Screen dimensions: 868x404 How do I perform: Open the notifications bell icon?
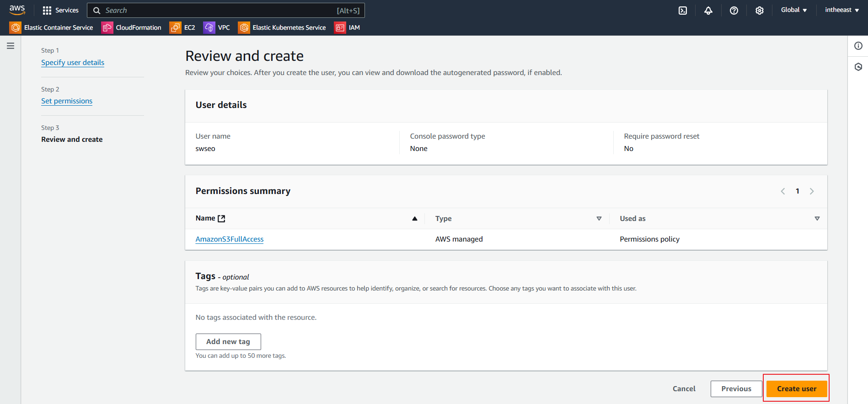(x=708, y=10)
